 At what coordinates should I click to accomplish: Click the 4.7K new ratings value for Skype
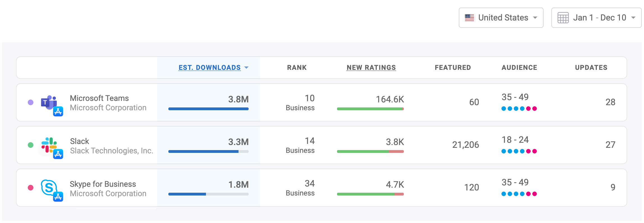pyautogui.click(x=395, y=185)
